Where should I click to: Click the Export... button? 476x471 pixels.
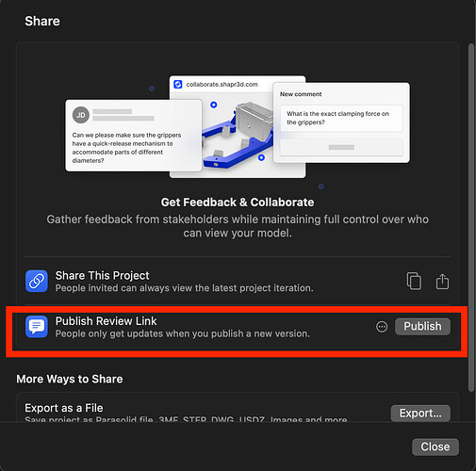point(420,414)
